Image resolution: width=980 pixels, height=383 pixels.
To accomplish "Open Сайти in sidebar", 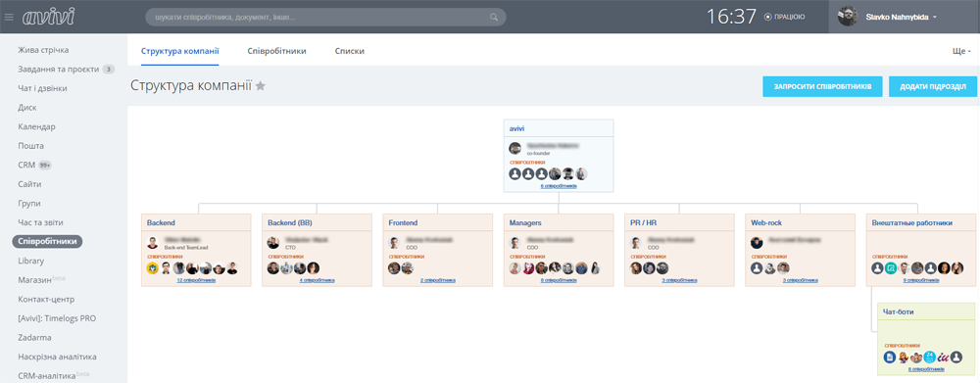I will (30, 184).
